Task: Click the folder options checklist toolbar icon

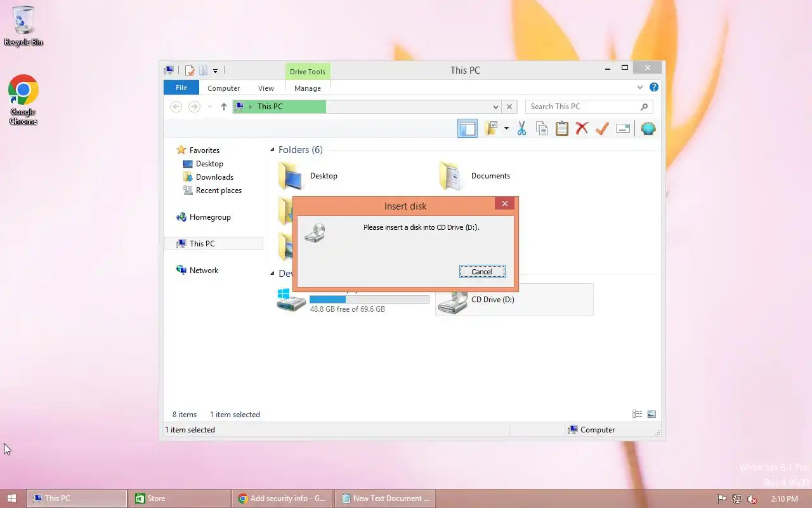Action: (x=491, y=129)
